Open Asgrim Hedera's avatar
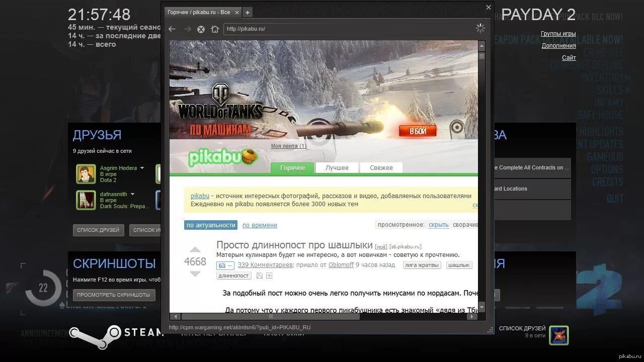The image size is (644, 362). pos(86,174)
